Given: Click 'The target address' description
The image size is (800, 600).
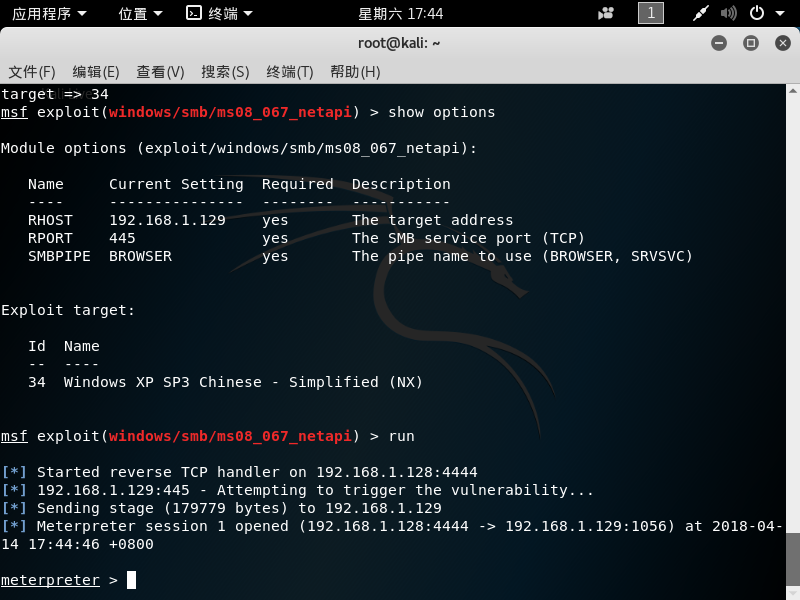Looking at the screenshot, I should coord(432,220).
